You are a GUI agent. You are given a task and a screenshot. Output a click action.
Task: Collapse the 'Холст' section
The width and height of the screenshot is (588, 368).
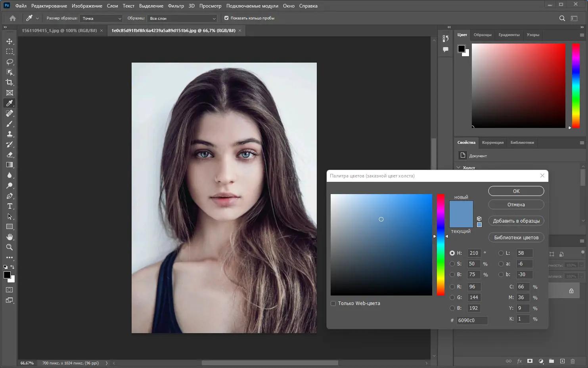tap(459, 168)
